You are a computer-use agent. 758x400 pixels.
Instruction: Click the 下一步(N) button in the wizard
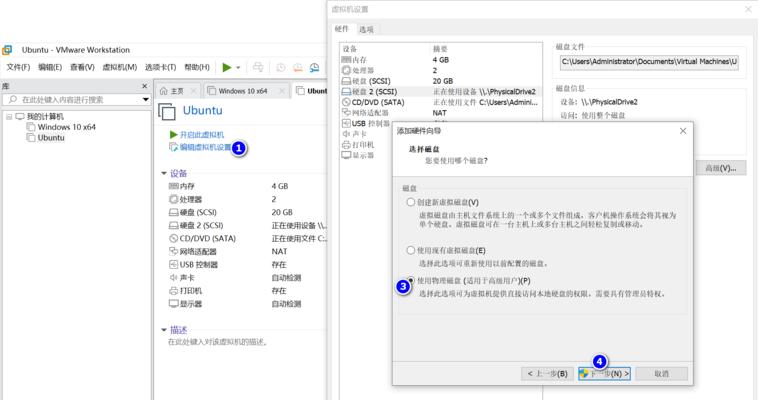pos(604,373)
